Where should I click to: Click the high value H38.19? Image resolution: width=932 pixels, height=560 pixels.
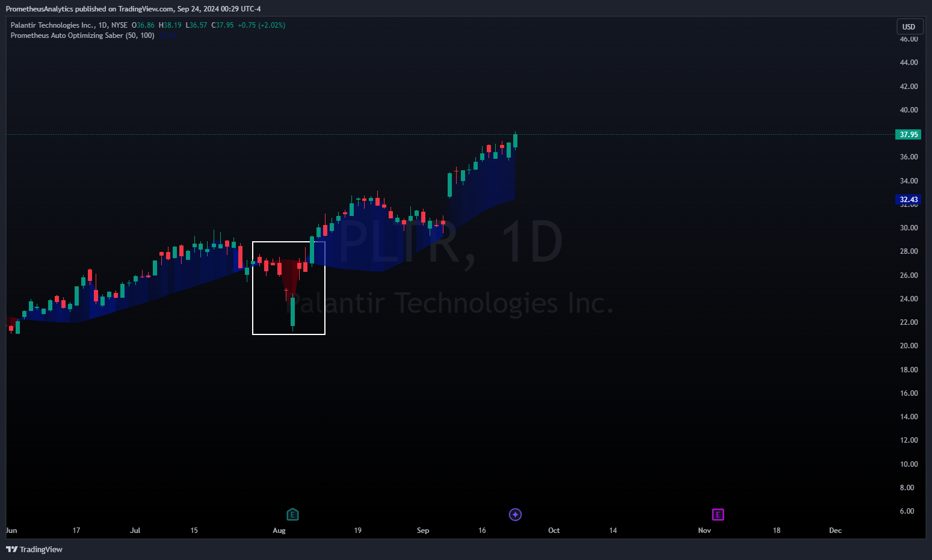pyautogui.click(x=170, y=25)
